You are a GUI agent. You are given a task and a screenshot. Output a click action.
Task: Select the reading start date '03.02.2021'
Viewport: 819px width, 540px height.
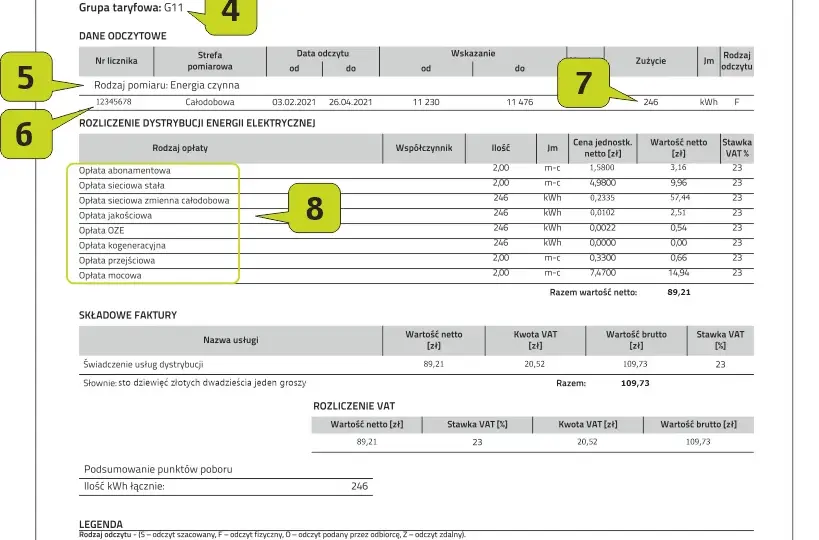[x=294, y=102]
